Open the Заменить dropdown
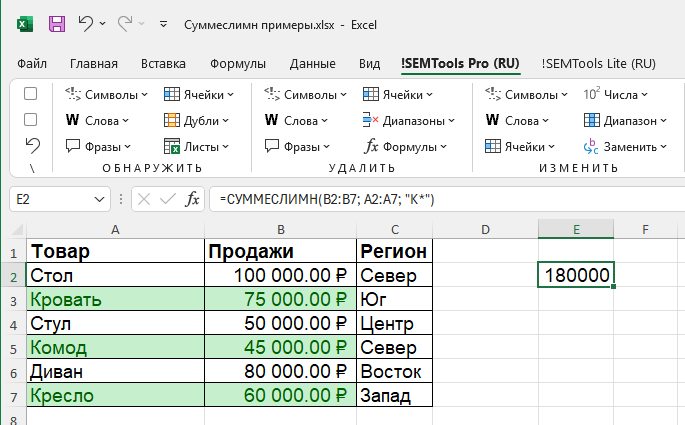Viewport: 685px width, 425px height. point(625,146)
